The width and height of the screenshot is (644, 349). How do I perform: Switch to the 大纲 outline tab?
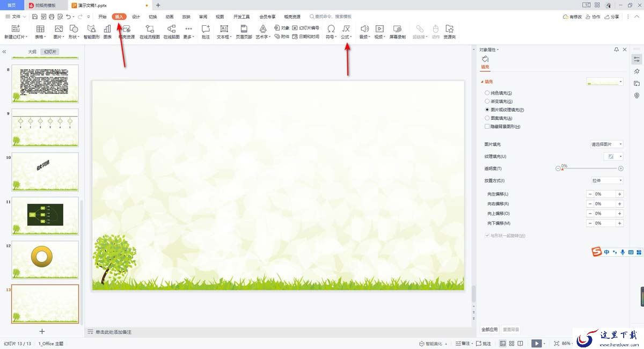(32, 52)
